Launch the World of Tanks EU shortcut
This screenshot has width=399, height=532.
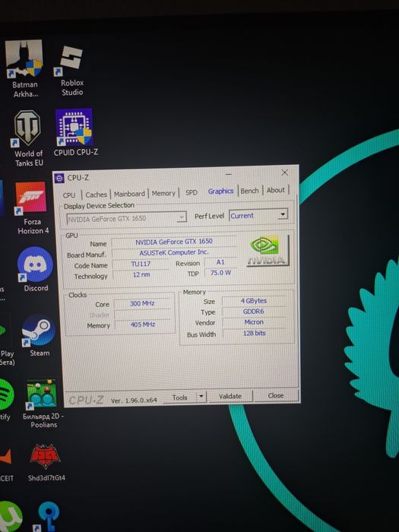pyautogui.click(x=28, y=138)
